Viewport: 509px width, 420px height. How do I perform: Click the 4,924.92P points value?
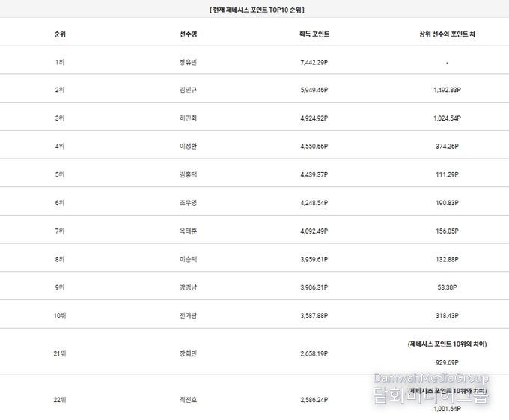pos(314,118)
